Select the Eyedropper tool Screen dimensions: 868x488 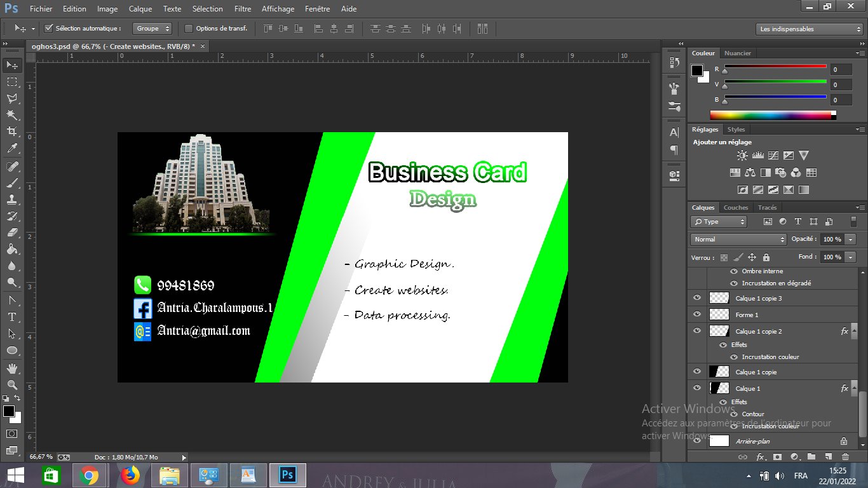coord(11,149)
